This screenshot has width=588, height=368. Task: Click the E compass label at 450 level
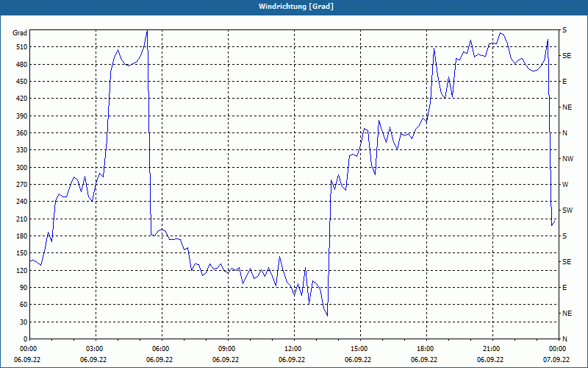tap(564, 82)
